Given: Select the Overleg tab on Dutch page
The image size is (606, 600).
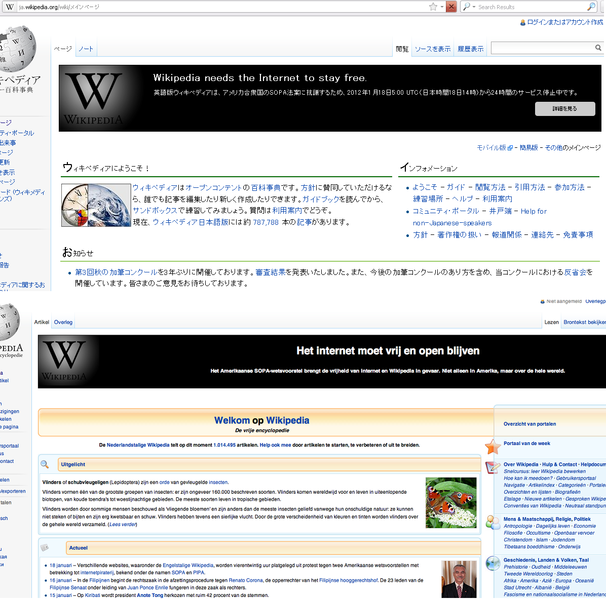Looking at the screenshot, I should click(x=63, y=323).
